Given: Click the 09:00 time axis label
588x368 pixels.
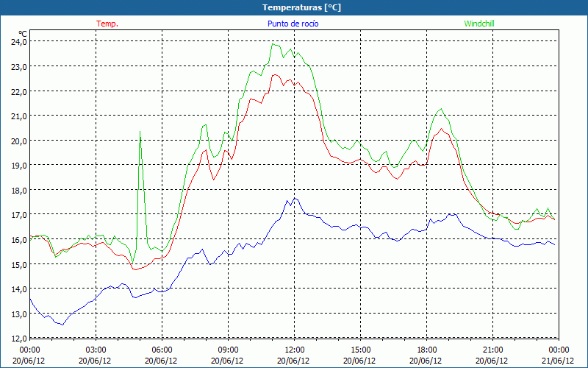Looking at the screenshot, I should (x=229, y=350).
